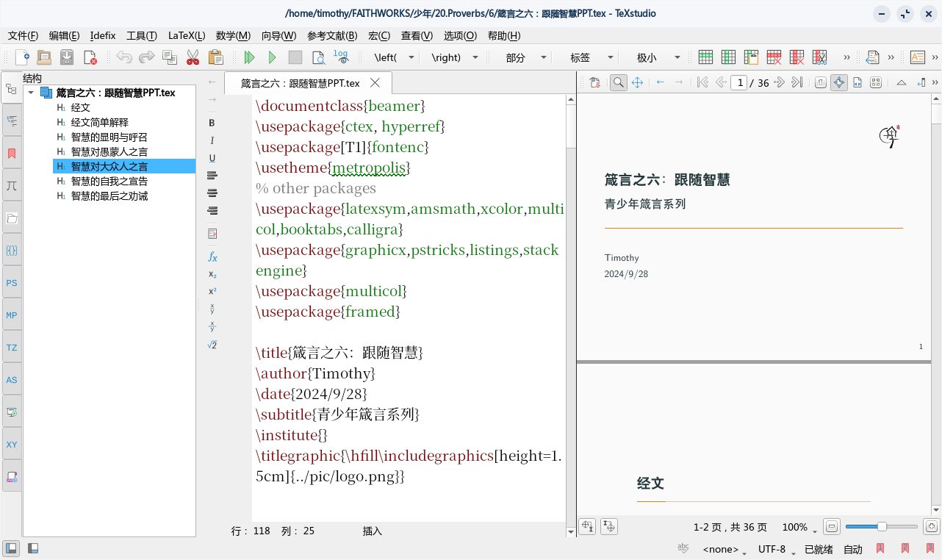This screenshot has height=560, width=942.
Task: Open the XY side panel
Action: [12, 445]
